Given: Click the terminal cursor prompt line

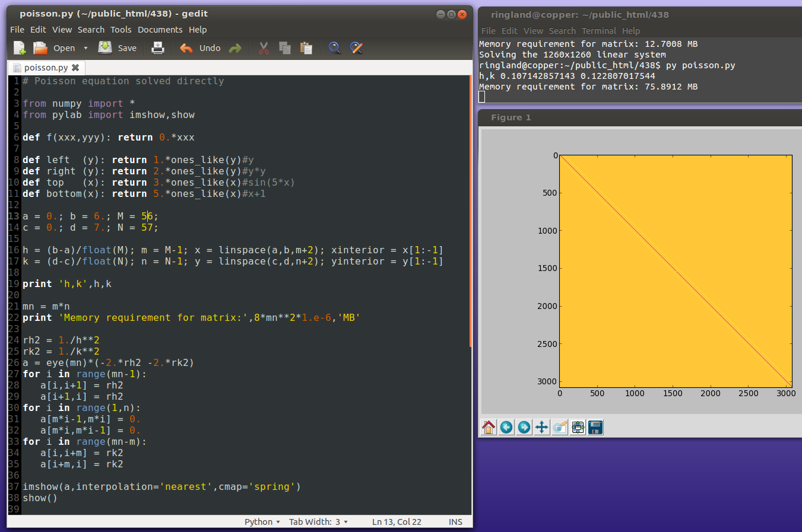Looking at the screenshot, I should (x=482, y=97).
